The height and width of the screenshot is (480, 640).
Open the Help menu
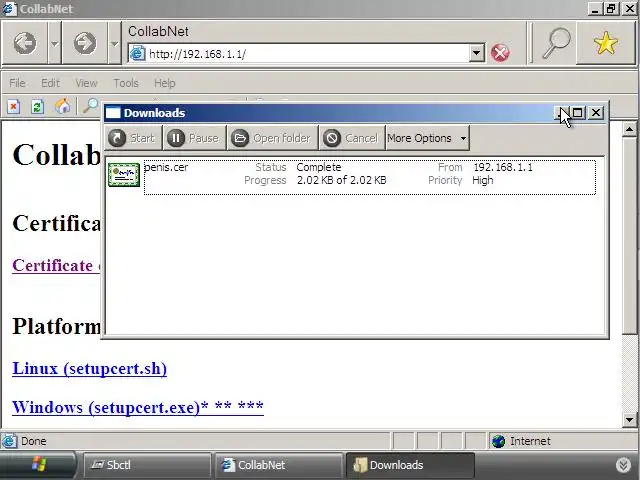coord(164,83)
